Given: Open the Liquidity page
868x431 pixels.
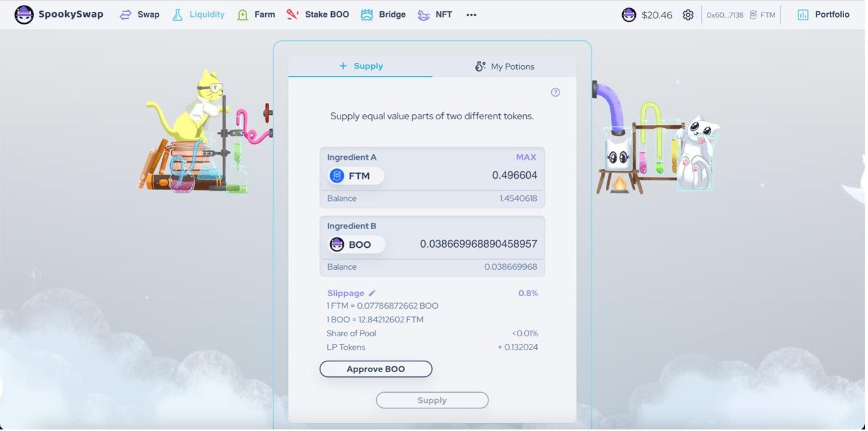Looking at the screenshot, I should (x=198, y=14).
